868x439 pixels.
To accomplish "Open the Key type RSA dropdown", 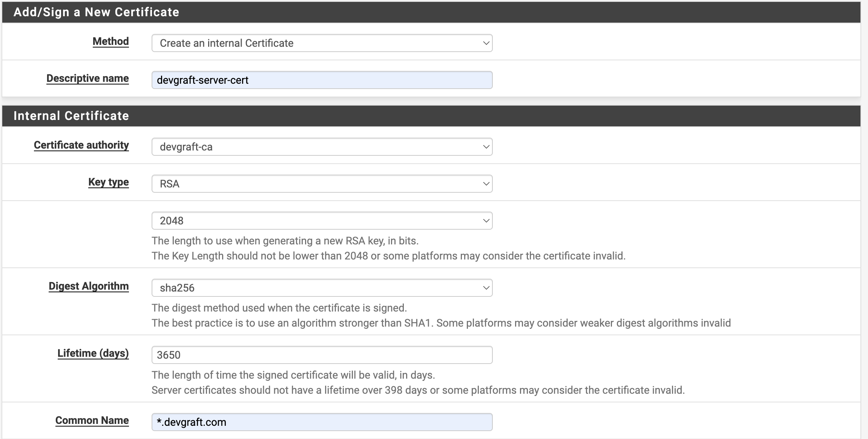I will point(322,184).
